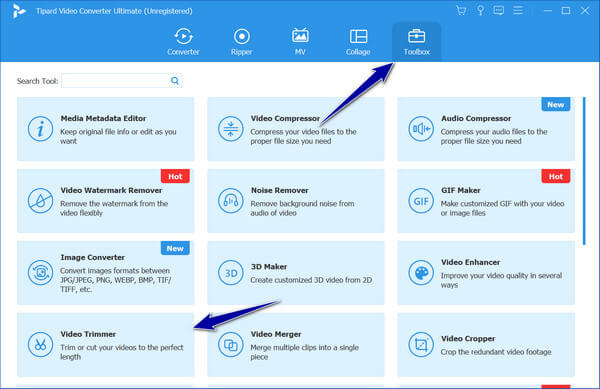
Task: Click the Noise Remover headphone icon
Action: coord(230,201)
